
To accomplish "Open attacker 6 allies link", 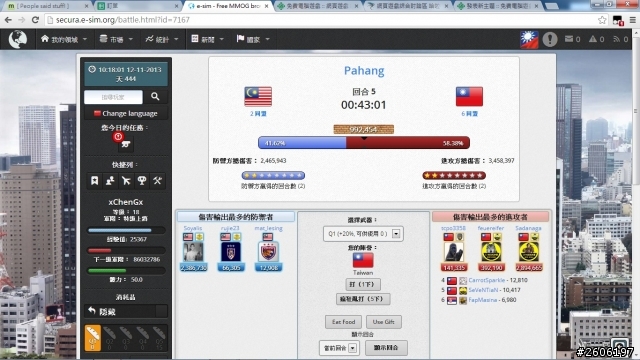I will pyautogui.click(x=469, y=114).
